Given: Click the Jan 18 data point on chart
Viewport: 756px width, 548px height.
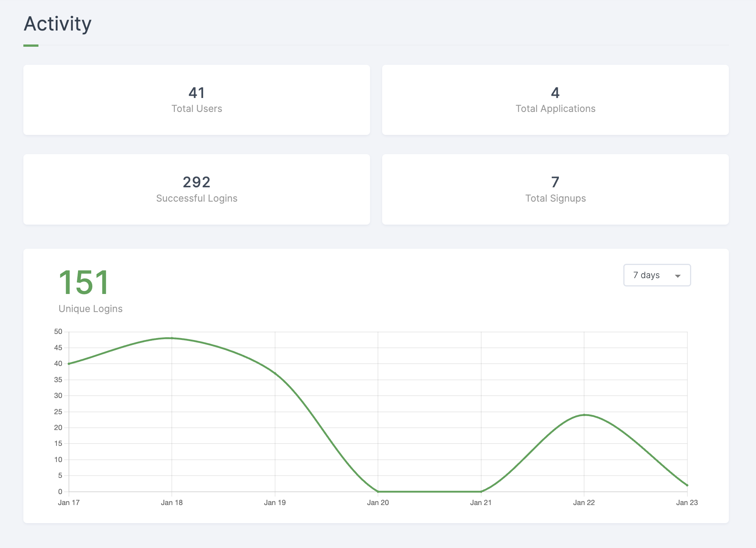Looking at the screenshot, I should (x=172, y=338).
